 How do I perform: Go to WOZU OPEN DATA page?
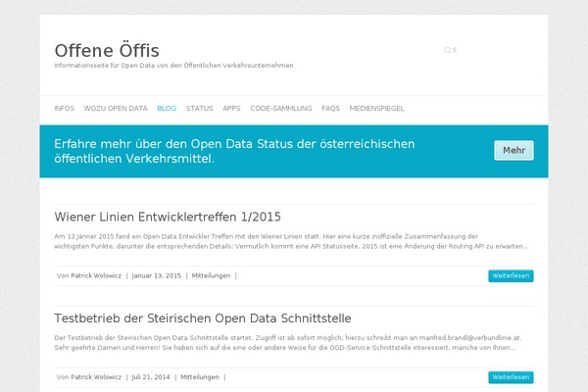pyautogui.click(x=116, y=109)
